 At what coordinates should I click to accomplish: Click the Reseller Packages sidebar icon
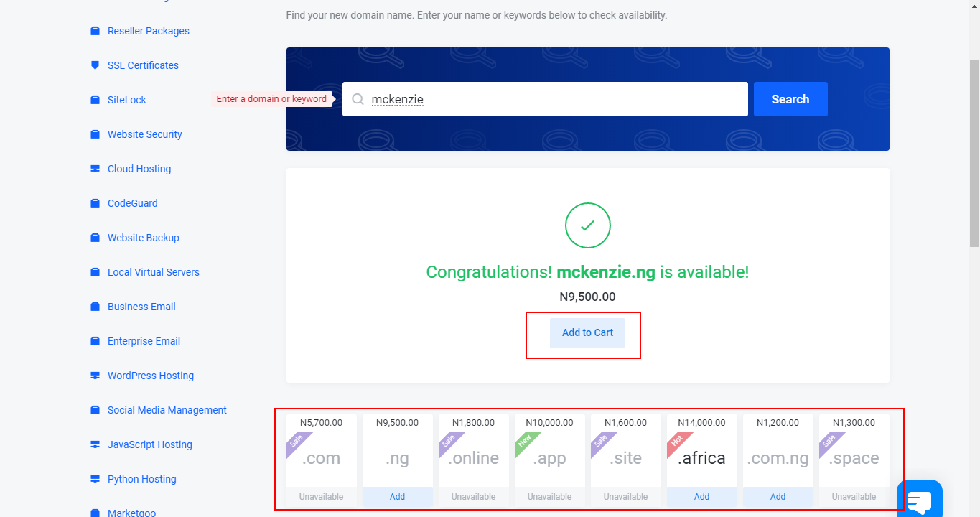pyautogui.click(x=95, y=31)
